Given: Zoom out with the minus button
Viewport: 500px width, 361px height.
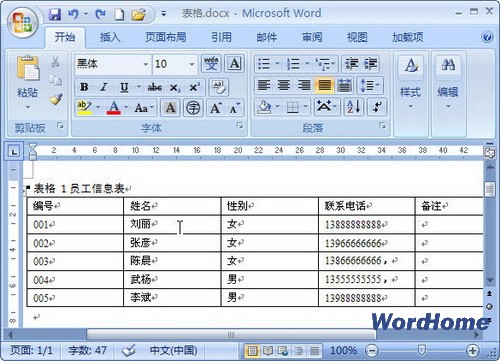Looking at the screenshot, I should pos(372,350).
